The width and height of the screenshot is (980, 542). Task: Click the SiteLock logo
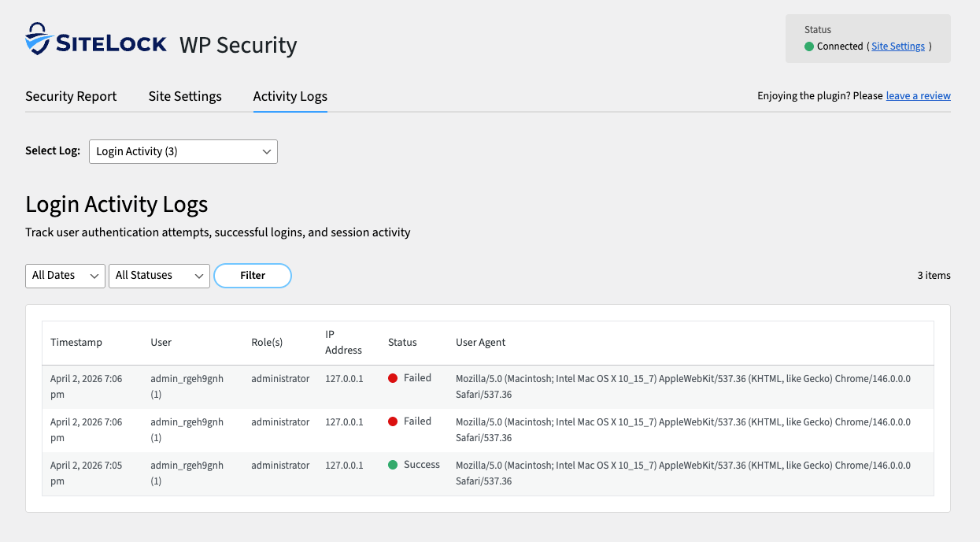click(x=94, y=39)
